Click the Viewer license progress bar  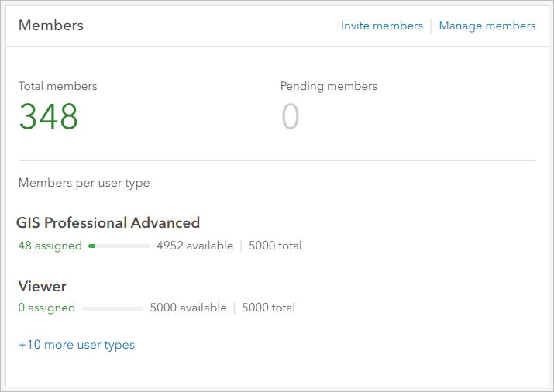[x=112, y=308]
